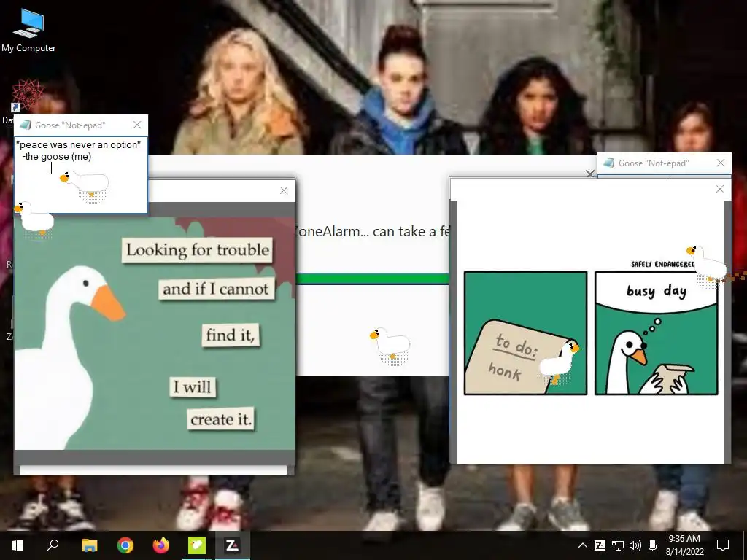Click left Goose Not-epad title bar icon
The width and height of the screenshot is (747, 560).
pos(26,125)
